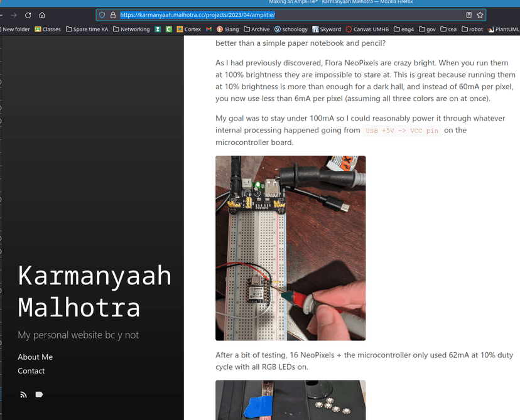Open the schoology bookmark
Screen dimensions: 520x420
click(291, 29)
